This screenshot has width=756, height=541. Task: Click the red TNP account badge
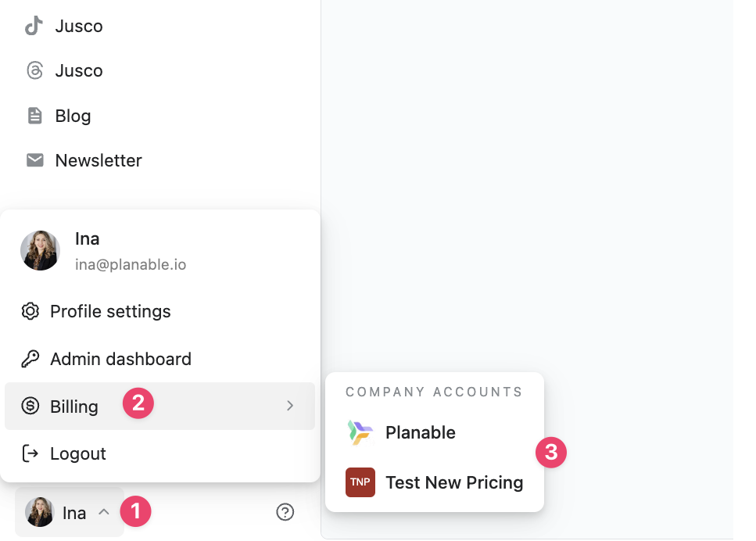pyautogui.click(x=360, y=482)
